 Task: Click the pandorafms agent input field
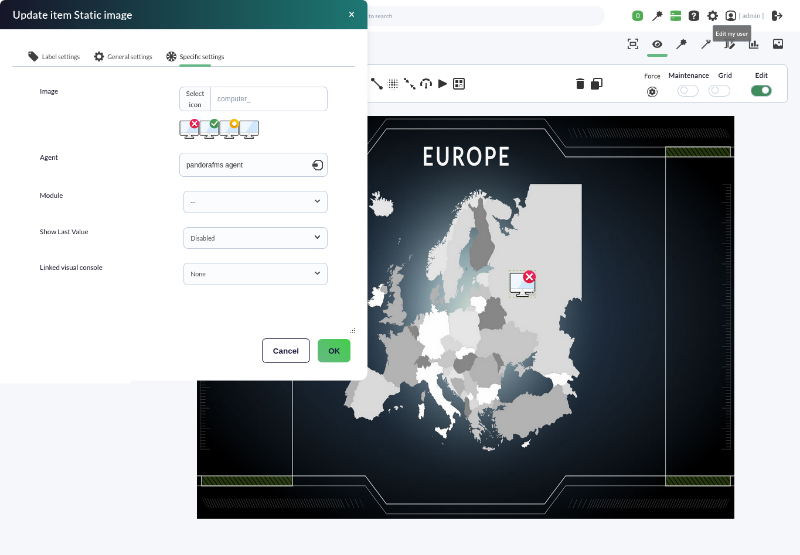pos(254,165)
